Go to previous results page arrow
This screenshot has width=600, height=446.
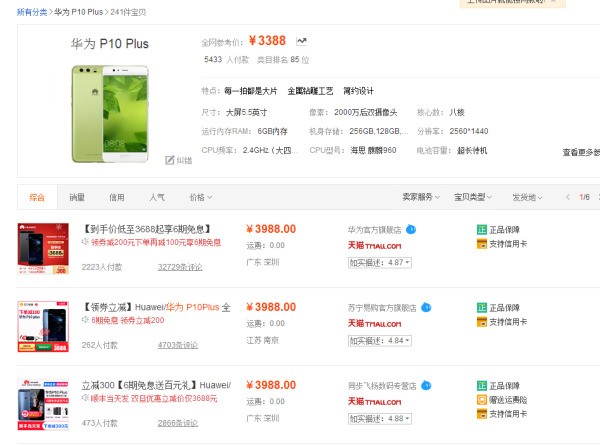click(x=568, y=197)
